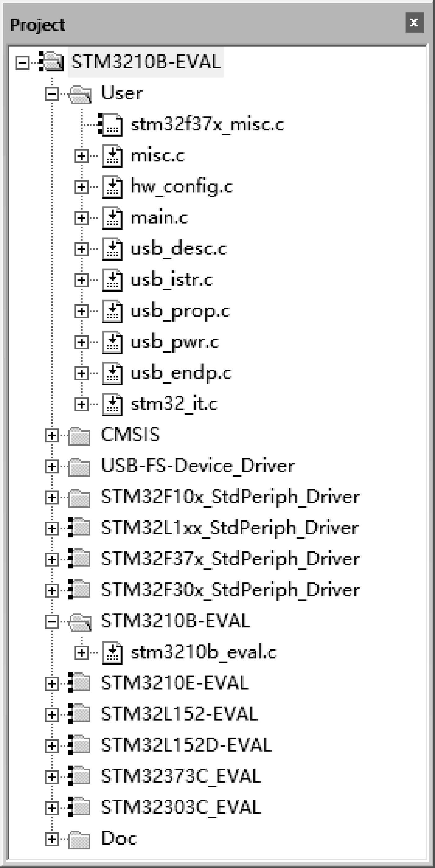Click the stm32f37x_misc.c file icon
435x868 pixels.
110,125
